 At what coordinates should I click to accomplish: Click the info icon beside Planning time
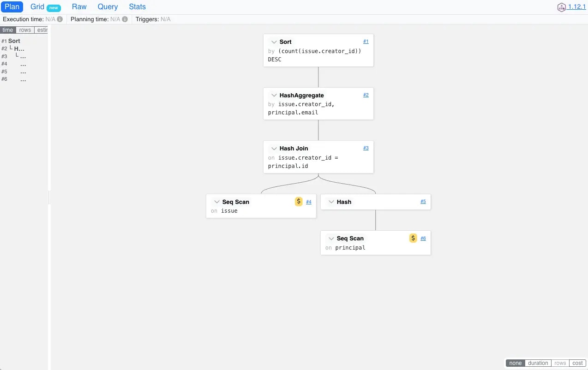point(125,19)
